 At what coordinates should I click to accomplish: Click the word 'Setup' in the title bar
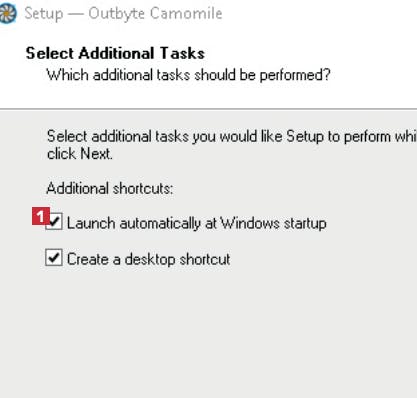pyautogui.click(x=44, y=14)
